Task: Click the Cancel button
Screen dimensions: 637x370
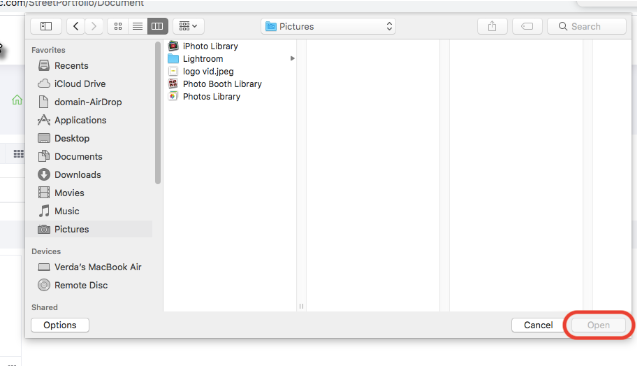Action: coord(538,325)
